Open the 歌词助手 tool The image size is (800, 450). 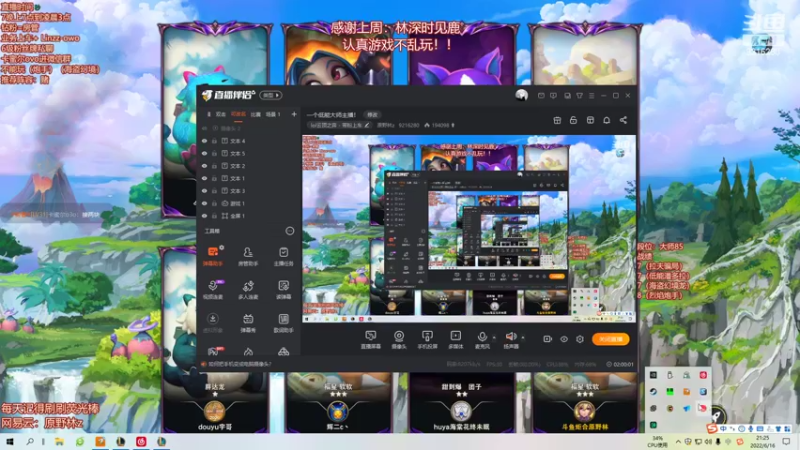[x=283, y=323]
